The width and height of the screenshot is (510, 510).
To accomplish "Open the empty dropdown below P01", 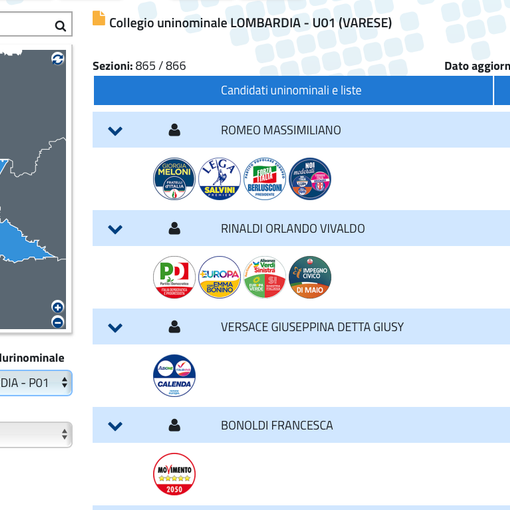I will [35, 434].
